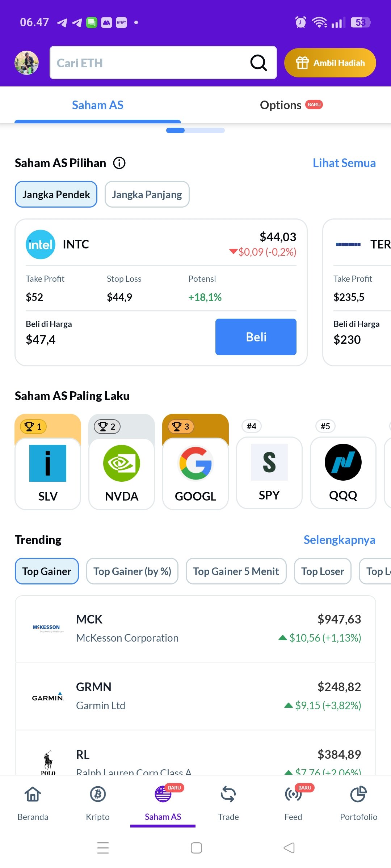
Task: Select Top Loser filter chip
Action: [x=323, y=571]
